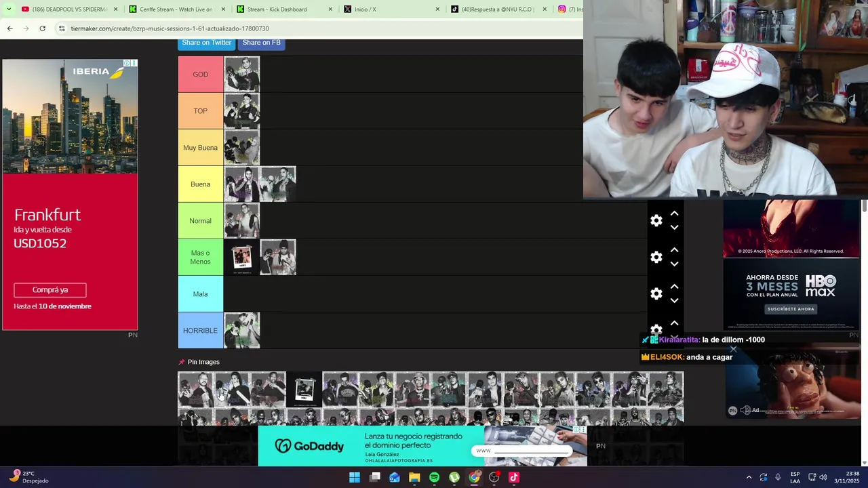
Task: Select the image in Muy Buena tier
Action: click(241, 148)
